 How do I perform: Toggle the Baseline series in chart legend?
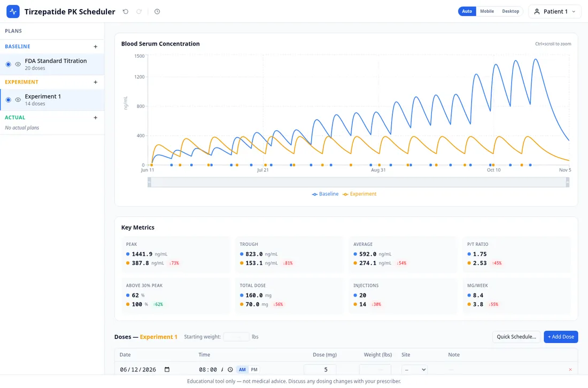point(325,194)
